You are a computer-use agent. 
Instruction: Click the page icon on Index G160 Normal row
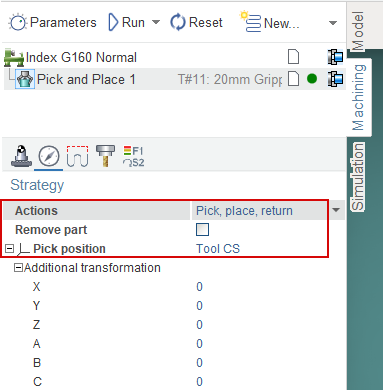pyautogui.click(x=293, y=57)
